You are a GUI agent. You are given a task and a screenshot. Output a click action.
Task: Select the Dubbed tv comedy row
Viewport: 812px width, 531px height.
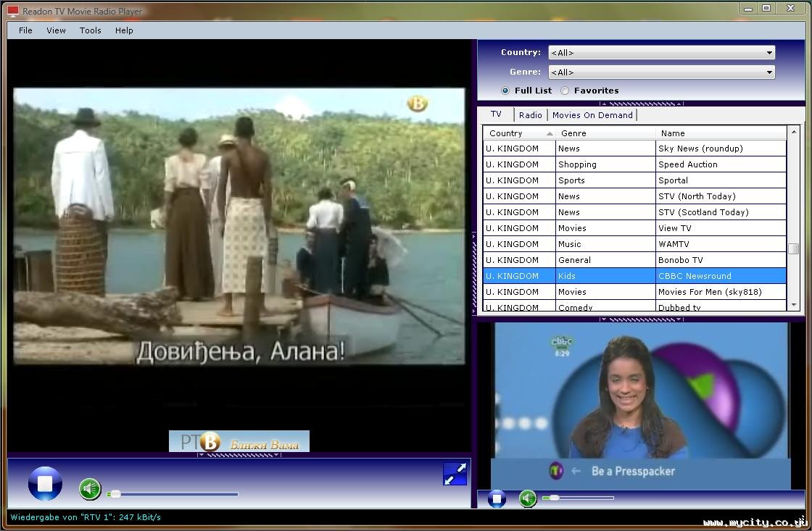pyautogui.click(x=634, y=306)
